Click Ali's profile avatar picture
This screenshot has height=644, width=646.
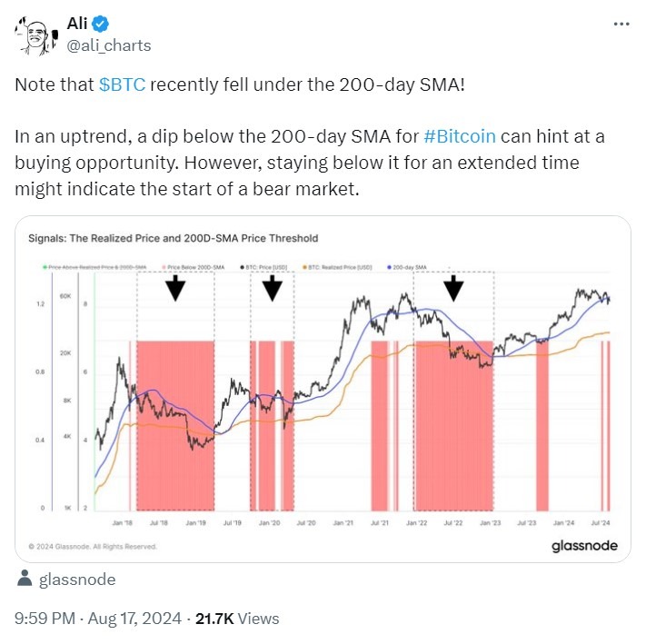(x=34, y=35)
